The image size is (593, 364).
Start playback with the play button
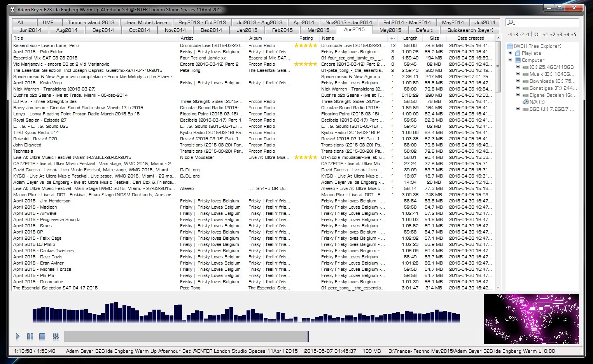(x=17, y=336)
